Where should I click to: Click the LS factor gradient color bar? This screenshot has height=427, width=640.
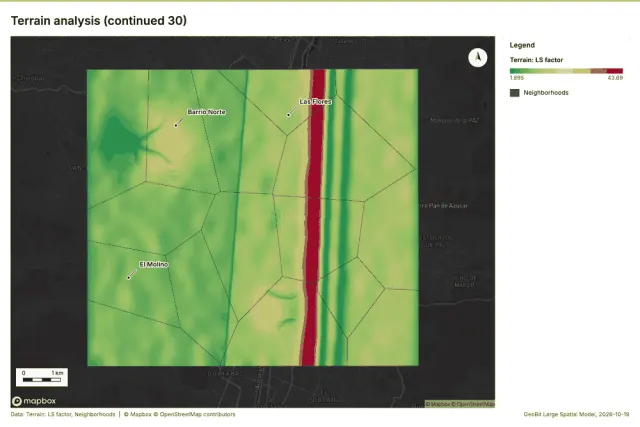click(x=566, y=71)
